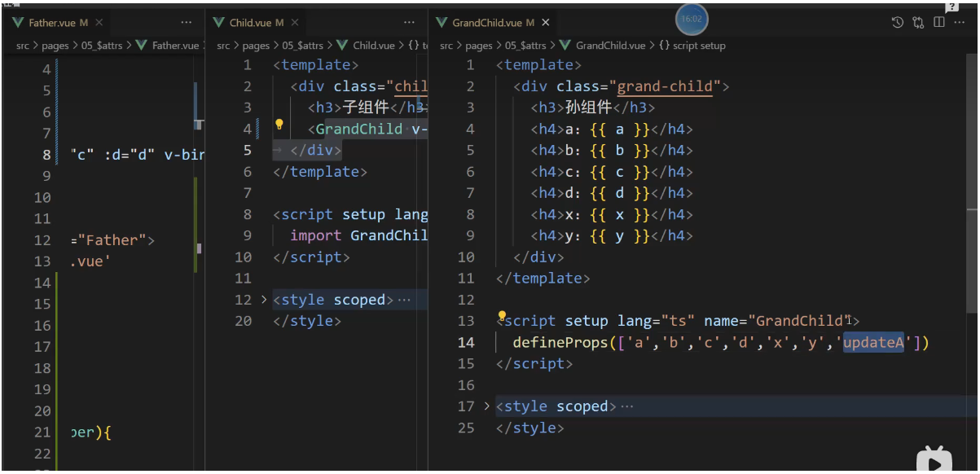Click the GrandChild editor vertical scrollbar
Viewport: 980px width, 474px height.
973,183
